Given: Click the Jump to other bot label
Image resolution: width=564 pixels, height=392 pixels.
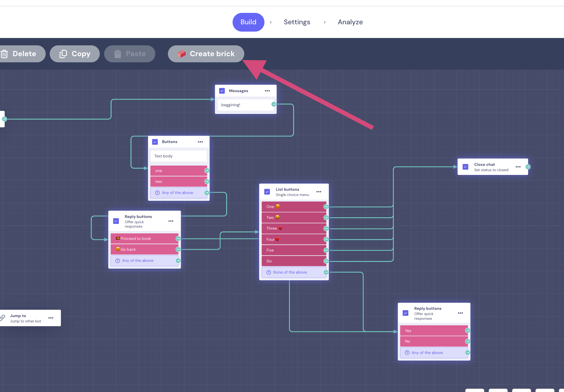Looking at the screenshot, I should coord(25,321).
